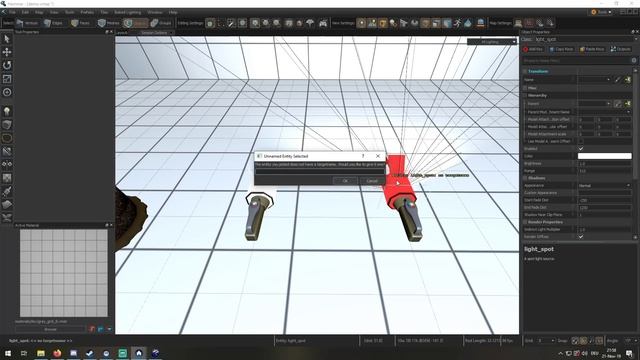Image resolution: width=640 pixels, height=360 pixels.
Task: Click the Outputs button
Action: pos(620,49)
